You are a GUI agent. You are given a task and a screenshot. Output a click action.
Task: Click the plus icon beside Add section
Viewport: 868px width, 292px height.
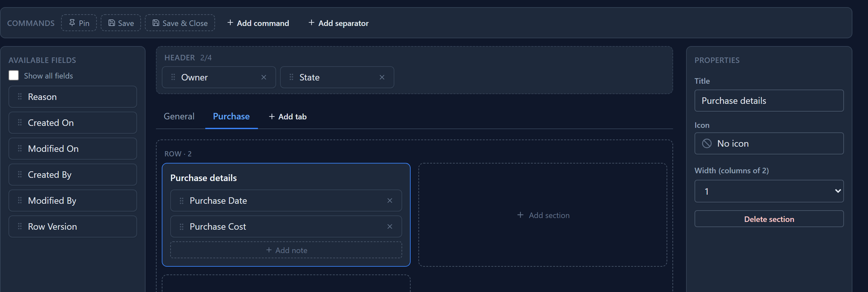coord(520,215)
